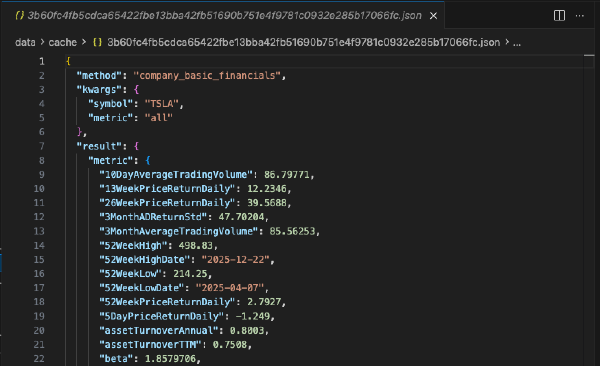This screenshot has width=600, height=366.
Task: Click the "metric" key on line 5
Action: (x=111, y=118)
